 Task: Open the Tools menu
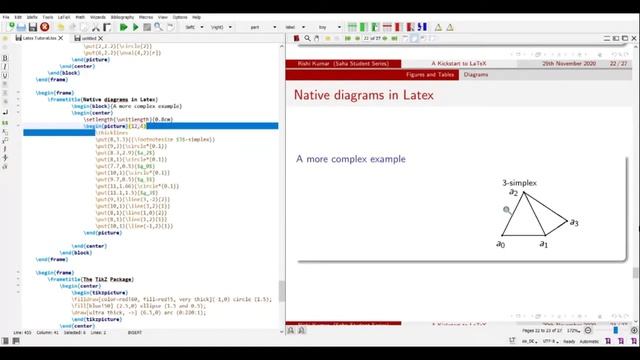coord(48,17)
